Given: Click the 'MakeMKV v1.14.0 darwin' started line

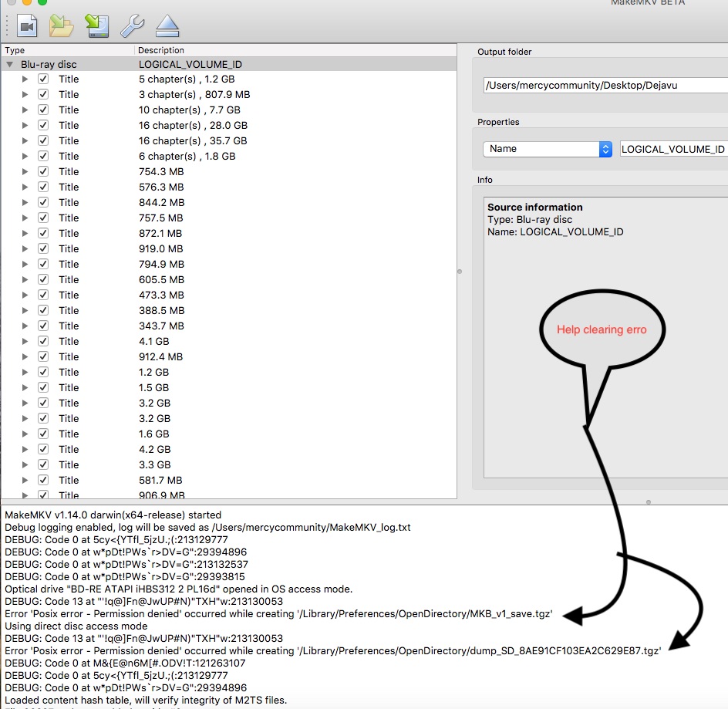Looking at the screenshot, I should click(x=113, y=515).
